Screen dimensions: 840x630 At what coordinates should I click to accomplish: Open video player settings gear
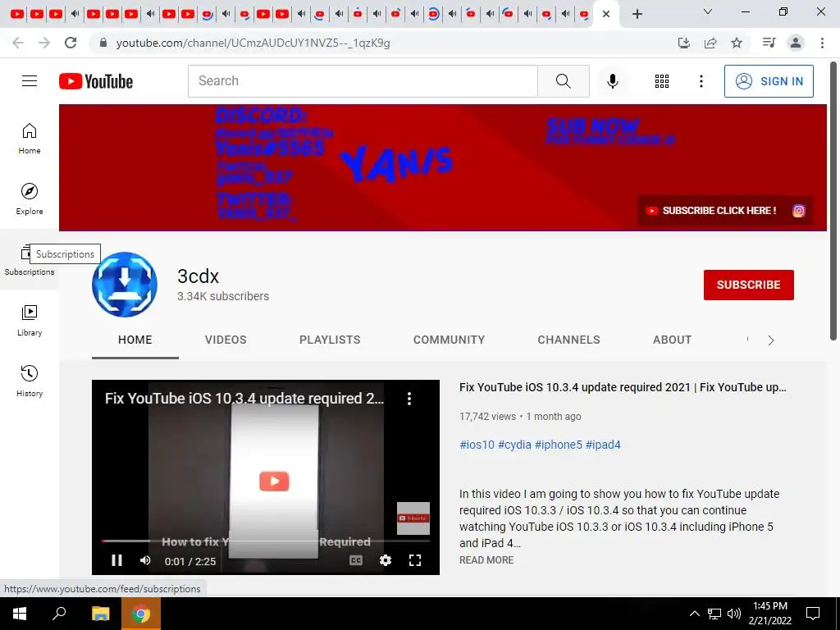(x=386, y=560)
